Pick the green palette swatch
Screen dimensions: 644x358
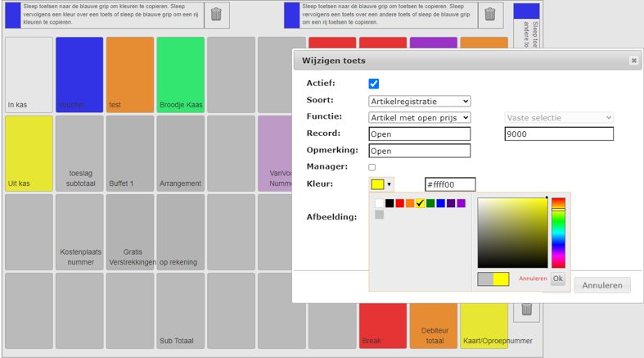[430, 203]
